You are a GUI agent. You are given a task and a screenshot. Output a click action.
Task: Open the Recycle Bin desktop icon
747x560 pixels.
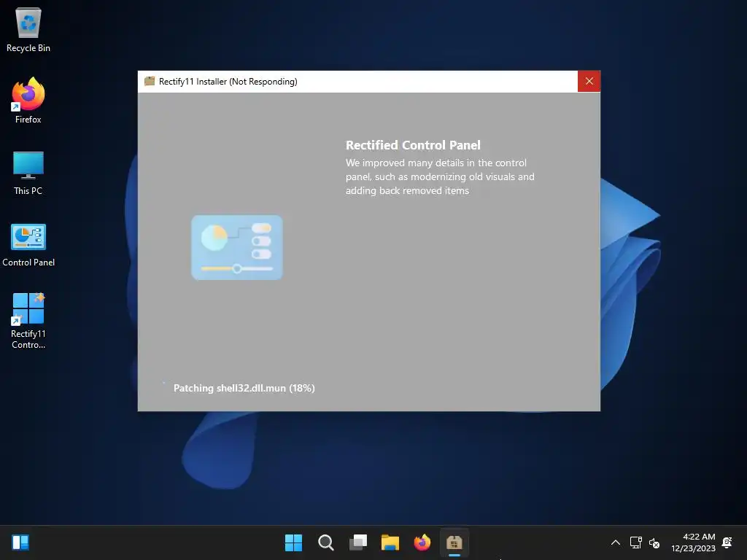pyautogui.click(x=28, y=29)
